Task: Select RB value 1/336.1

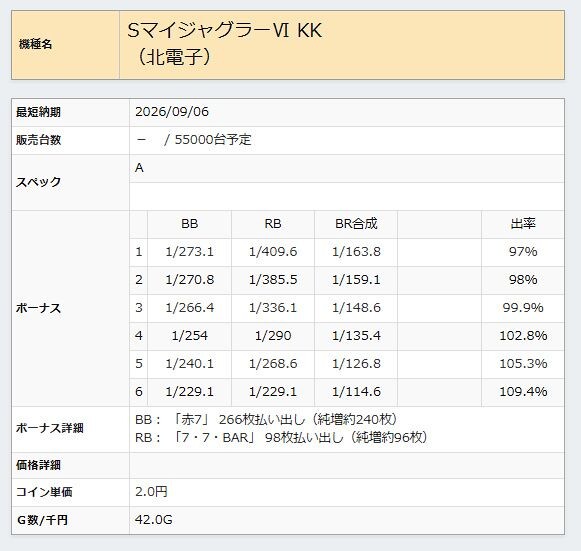Action: (x=273, y=308)
